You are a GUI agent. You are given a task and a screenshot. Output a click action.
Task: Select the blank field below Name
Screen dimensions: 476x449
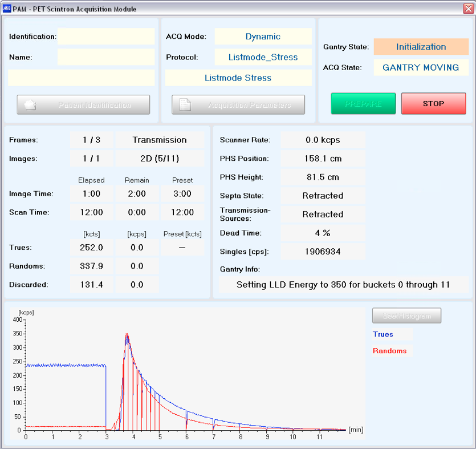82,78
